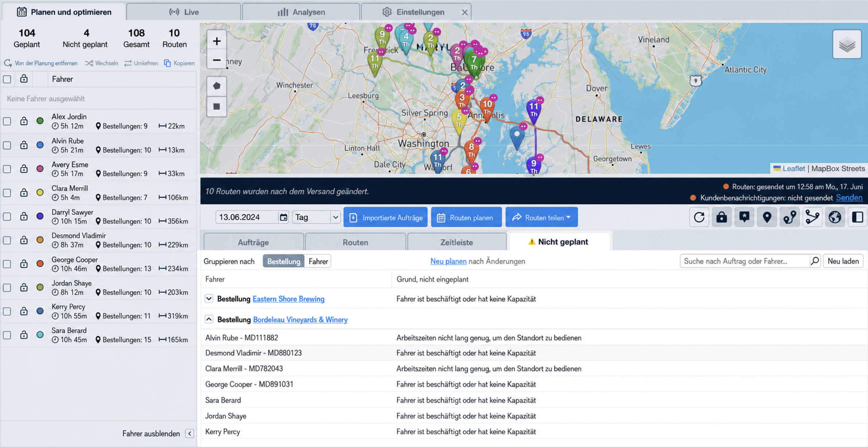Open the Tag view dropdown

[x=316, y=217]
